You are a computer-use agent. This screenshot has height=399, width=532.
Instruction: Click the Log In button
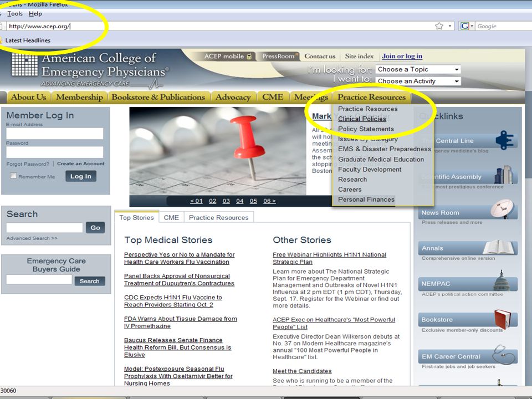point(81,176)
